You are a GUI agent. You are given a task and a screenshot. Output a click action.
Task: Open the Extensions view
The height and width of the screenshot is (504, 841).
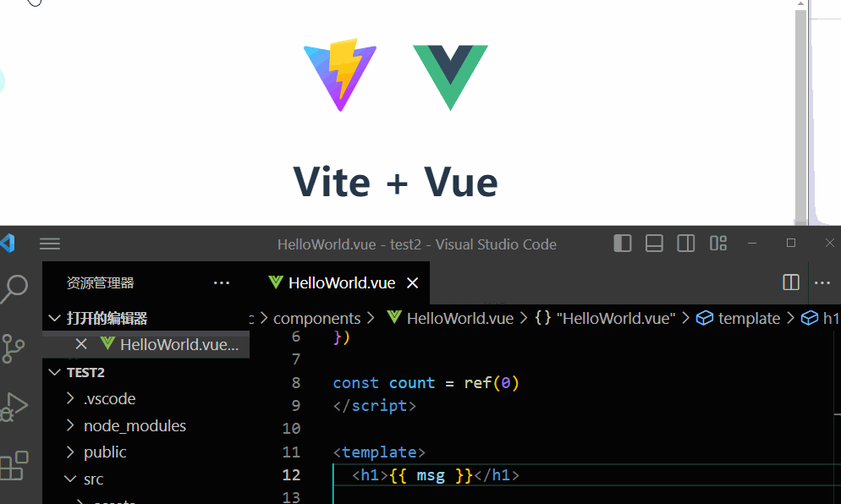point(14,465)
